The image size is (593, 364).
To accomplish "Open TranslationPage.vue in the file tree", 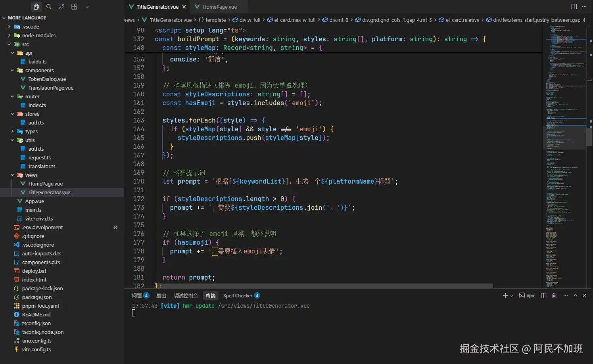I will coord(51,88).
